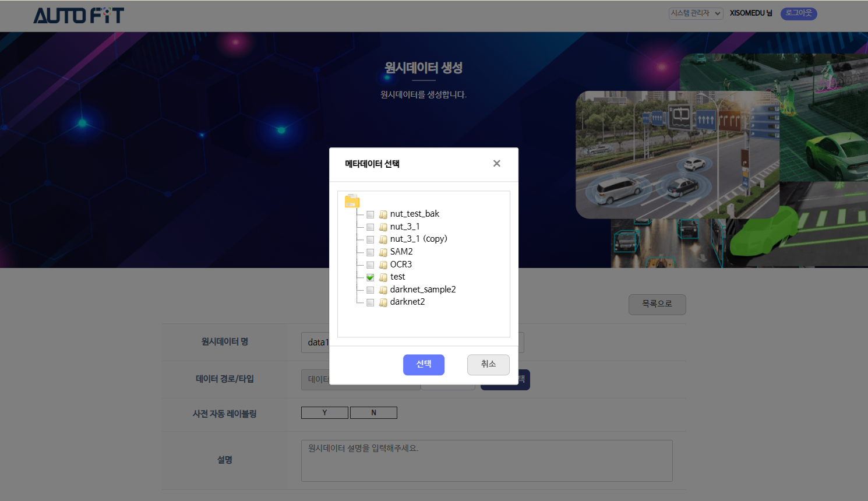Screen dimensions: 868x501
Task: Click the AUTO FIT logo
Action: click(79, 16)
